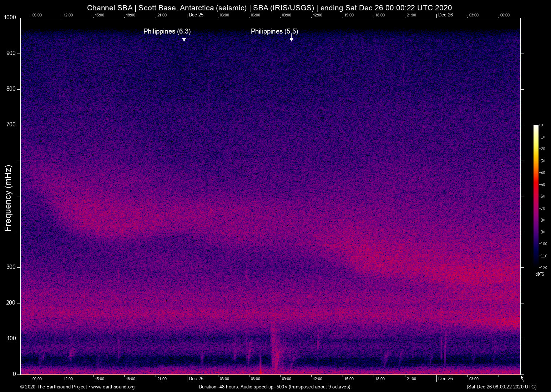Click the Frequency (mHz) axis title
The height and width of the screenshot is (392, 551).
click(x=8, y=198)
